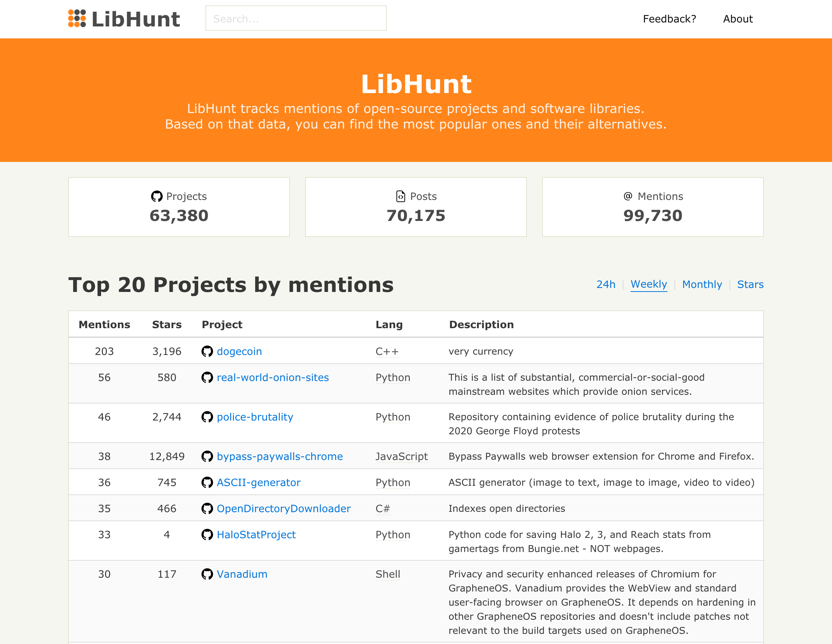Open the Feedback? menu link
The height and width of the screenshot is (644, 832).
point(669,19)
